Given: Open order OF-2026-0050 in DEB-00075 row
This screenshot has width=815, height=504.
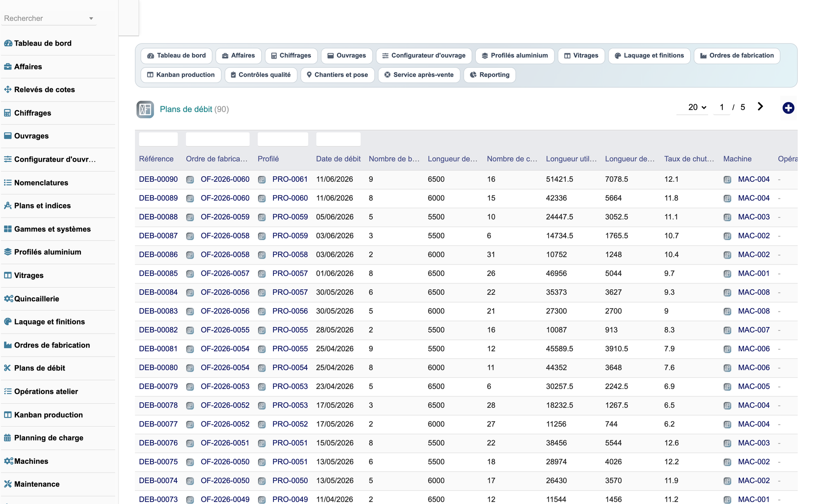Looking at the screenshot, I should [x=225, y=462].
